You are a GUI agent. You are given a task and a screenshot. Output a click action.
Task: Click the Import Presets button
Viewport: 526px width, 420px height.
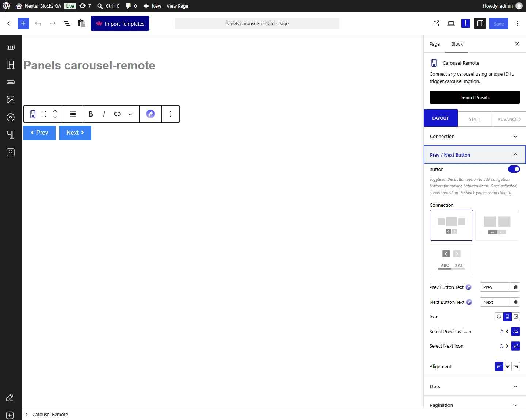[475, 98]
